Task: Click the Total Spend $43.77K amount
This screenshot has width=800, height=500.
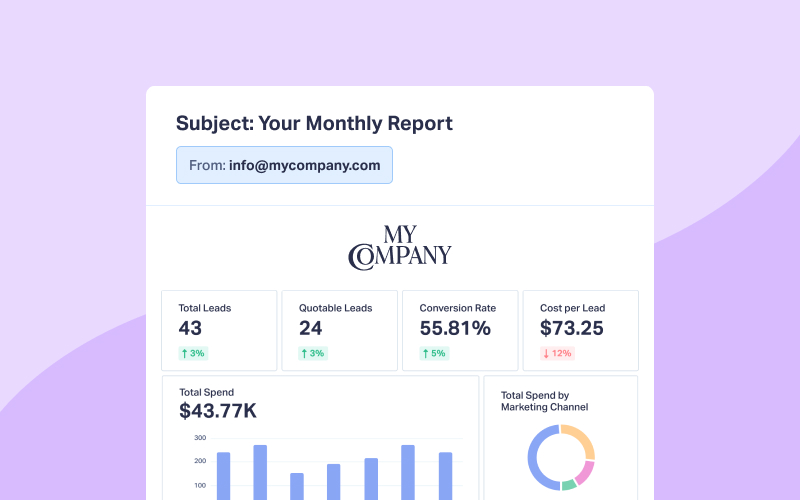Action: tap(218, 411)
